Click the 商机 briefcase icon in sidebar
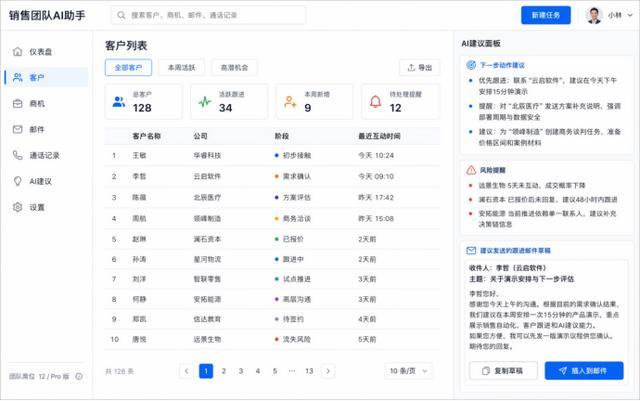640x401 pixels. pos(18,103)
